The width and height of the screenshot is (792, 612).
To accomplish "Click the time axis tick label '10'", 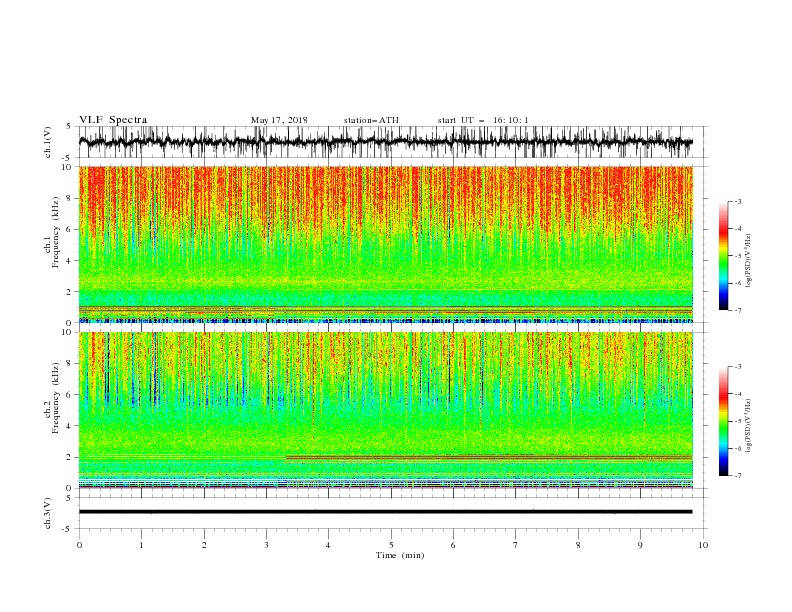I will click(x=703, y=545).
